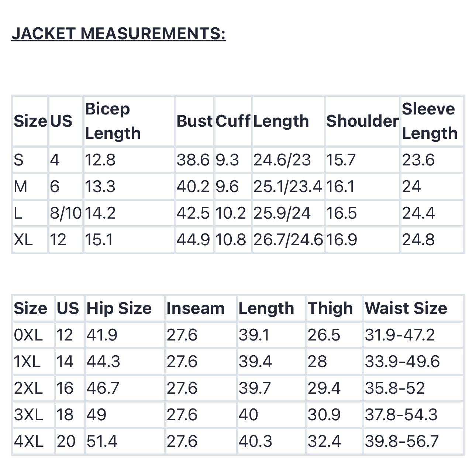
Task: Select the Shoulder column header
Action: (362, 121)
